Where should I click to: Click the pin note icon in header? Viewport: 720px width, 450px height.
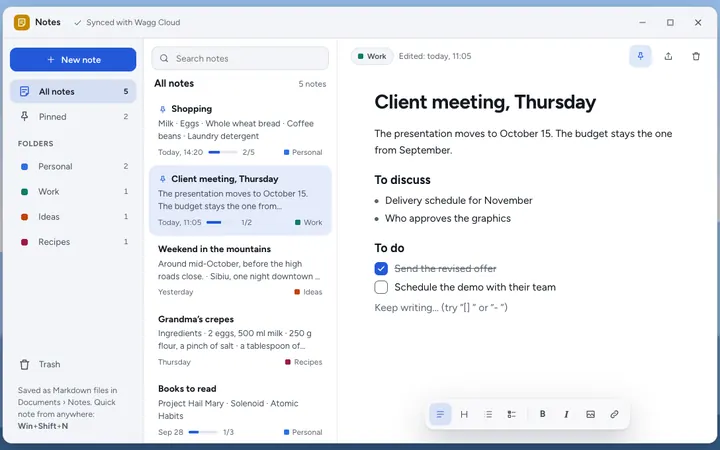640,56
